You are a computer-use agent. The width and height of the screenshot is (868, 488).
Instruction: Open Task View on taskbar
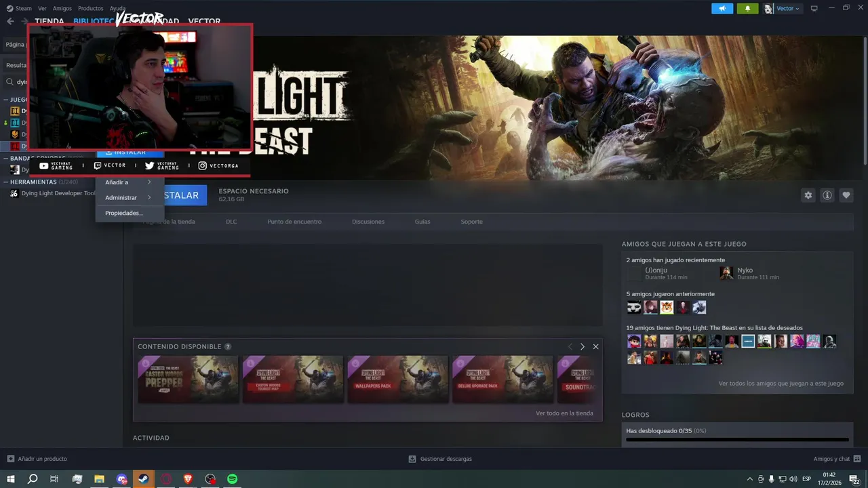point(54,479)
